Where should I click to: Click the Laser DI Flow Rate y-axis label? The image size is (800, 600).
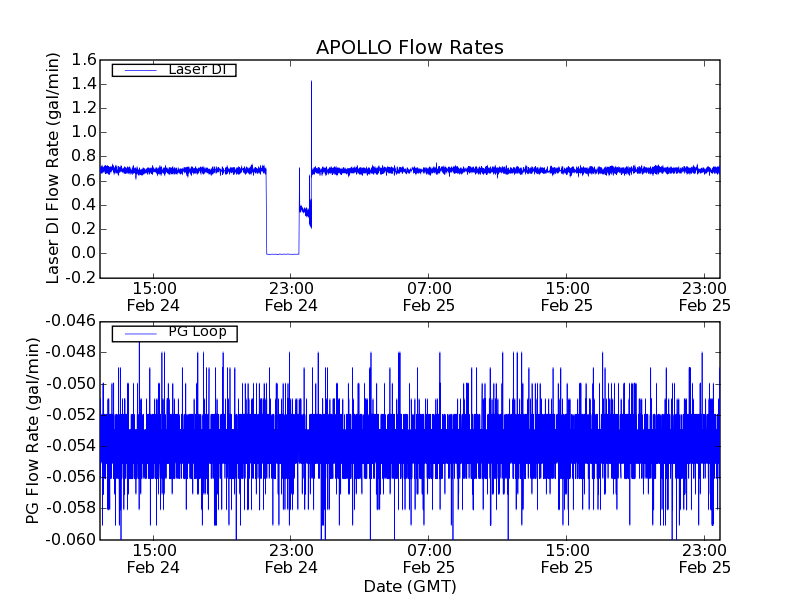pyautogui.click(x=54, y=168)
